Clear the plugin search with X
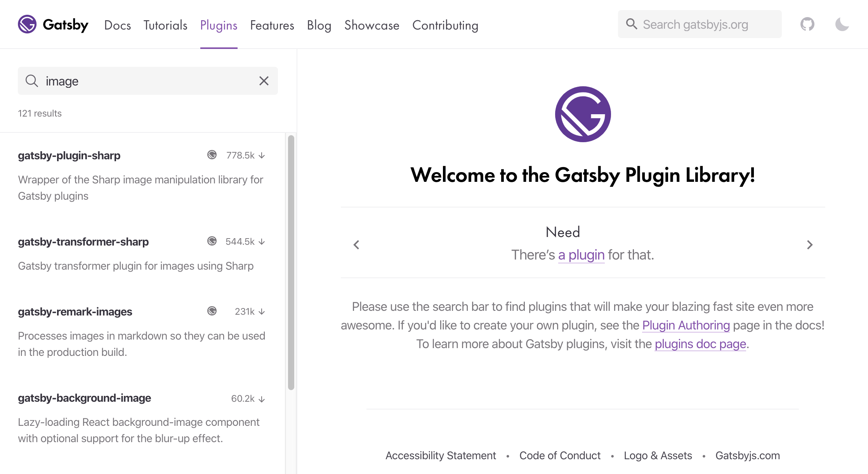This screenshot has height=474, width=868. click(x=264, y=81)
